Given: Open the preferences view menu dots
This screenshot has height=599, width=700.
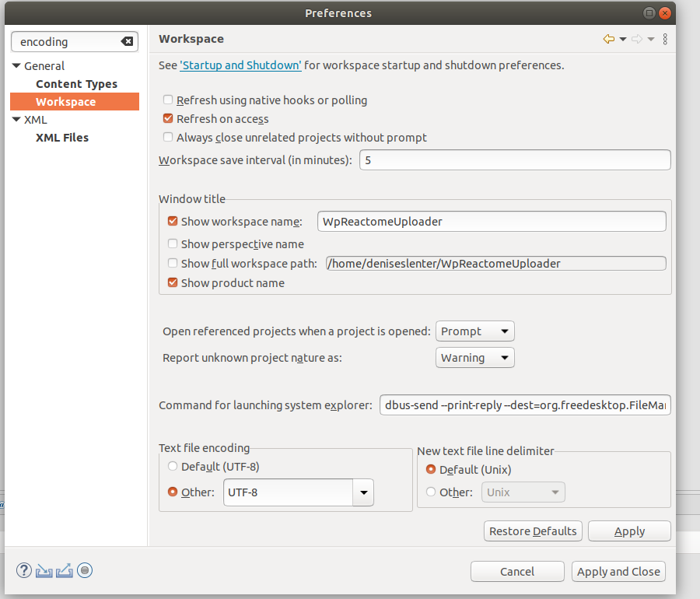Looking at the screenshot, I should pyautogui.click(x=665, y=39).
